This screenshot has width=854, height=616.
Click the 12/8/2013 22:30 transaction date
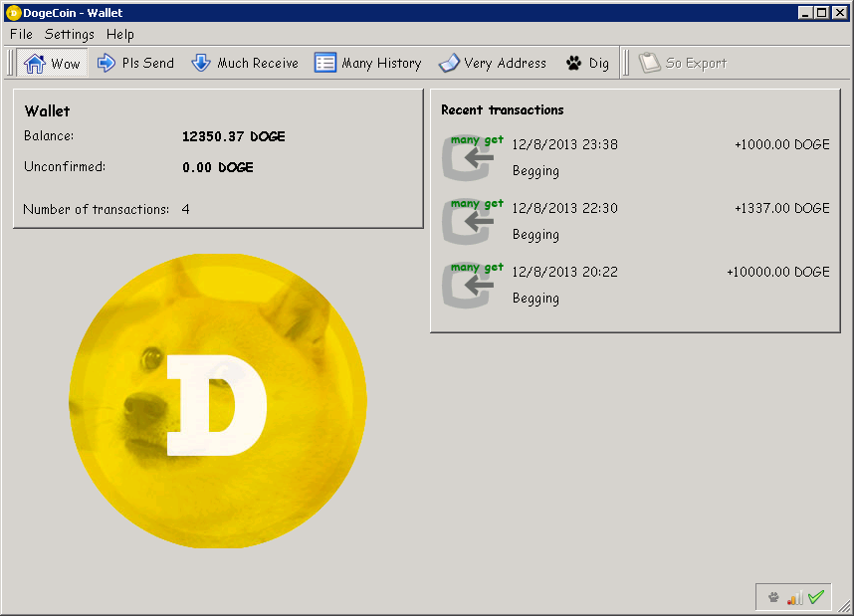[x=564, y=208]
